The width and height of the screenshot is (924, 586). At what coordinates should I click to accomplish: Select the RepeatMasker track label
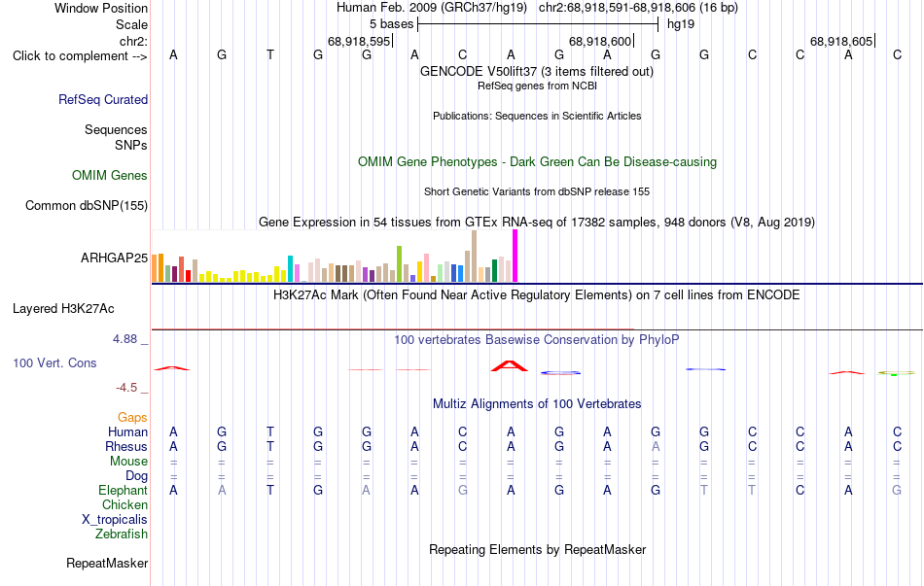point(107,563)
